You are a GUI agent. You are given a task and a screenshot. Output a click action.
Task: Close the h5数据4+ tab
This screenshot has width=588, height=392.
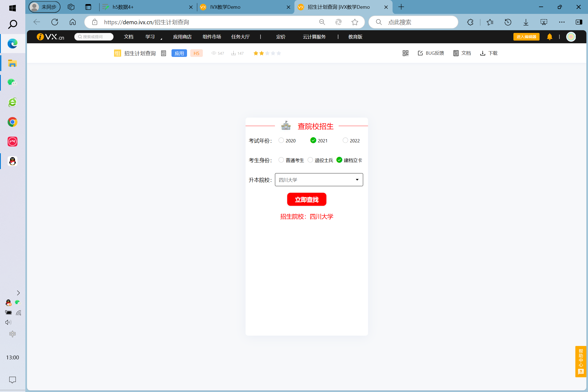[x=191, y=7]
